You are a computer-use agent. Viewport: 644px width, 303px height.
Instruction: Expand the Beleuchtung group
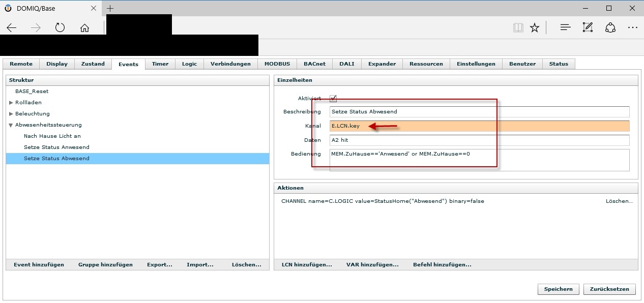(11, 114)
